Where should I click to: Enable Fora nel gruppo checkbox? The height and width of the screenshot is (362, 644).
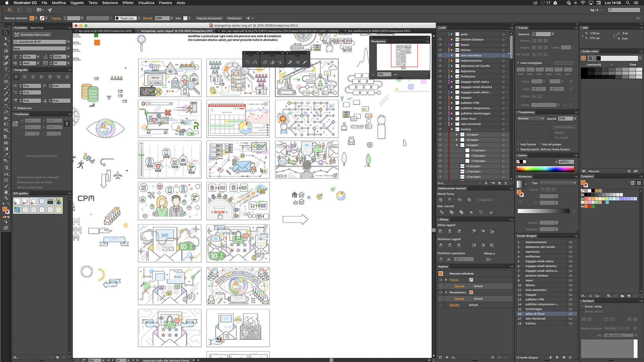point(539,144)
